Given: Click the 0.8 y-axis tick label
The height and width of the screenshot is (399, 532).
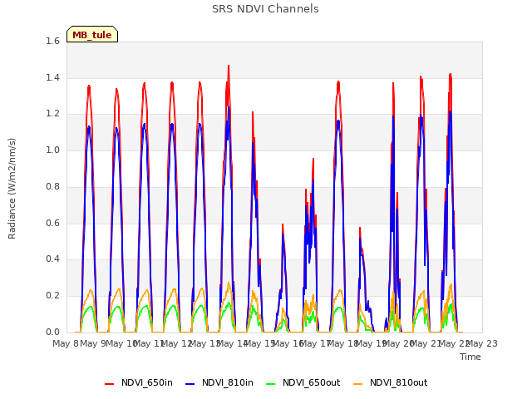Looking at the screenshot, I should tap(52, 186).
